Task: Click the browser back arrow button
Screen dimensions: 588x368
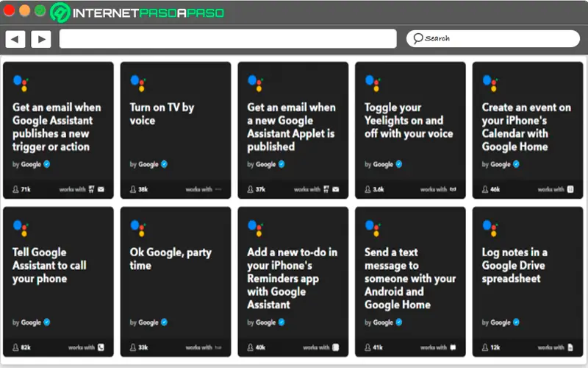Action: point(15,39)
